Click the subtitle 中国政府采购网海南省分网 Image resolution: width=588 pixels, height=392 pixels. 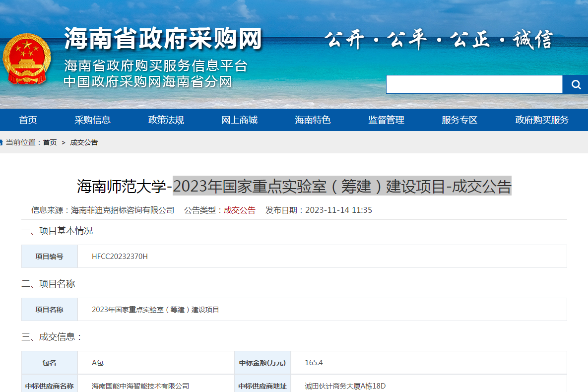(148, 82)
